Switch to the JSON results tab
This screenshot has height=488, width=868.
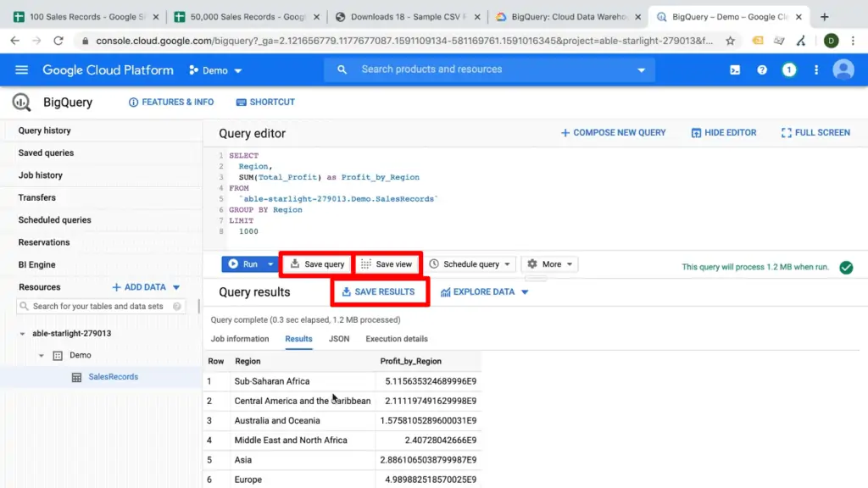[339, 338]
